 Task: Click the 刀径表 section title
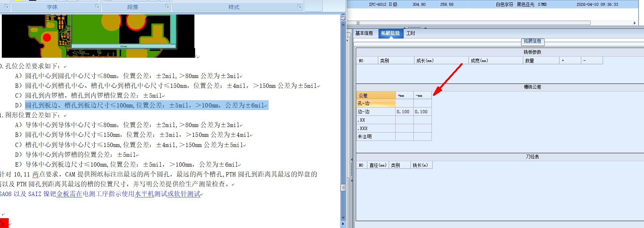pos(532,157)
